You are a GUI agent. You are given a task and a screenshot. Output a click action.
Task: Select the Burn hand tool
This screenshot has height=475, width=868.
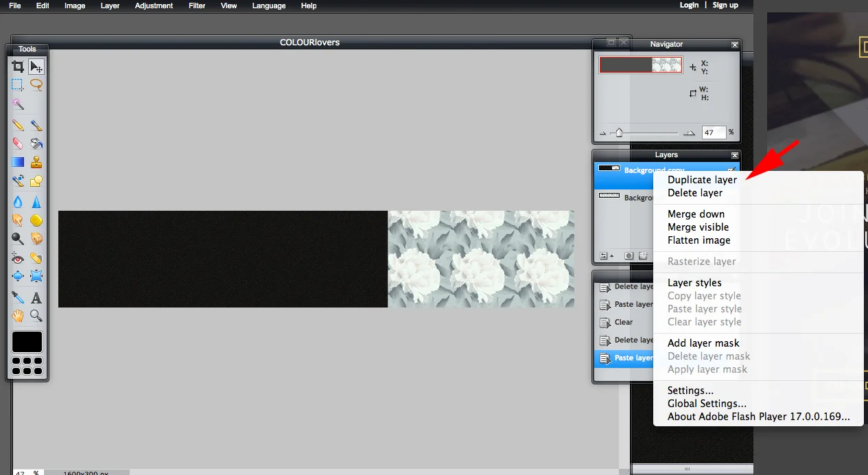point(36,239)
